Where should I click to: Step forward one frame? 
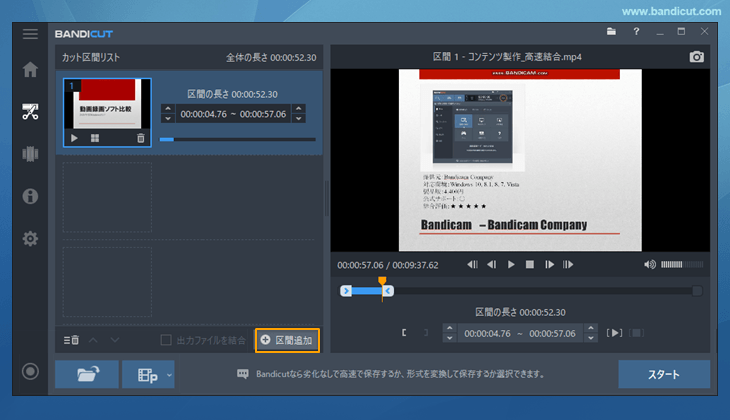549,264
